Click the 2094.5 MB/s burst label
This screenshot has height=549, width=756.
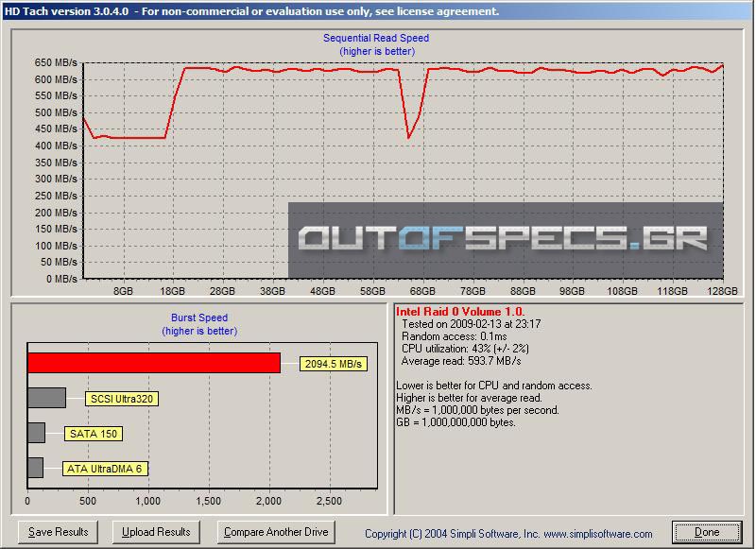[x=334, y=364]
